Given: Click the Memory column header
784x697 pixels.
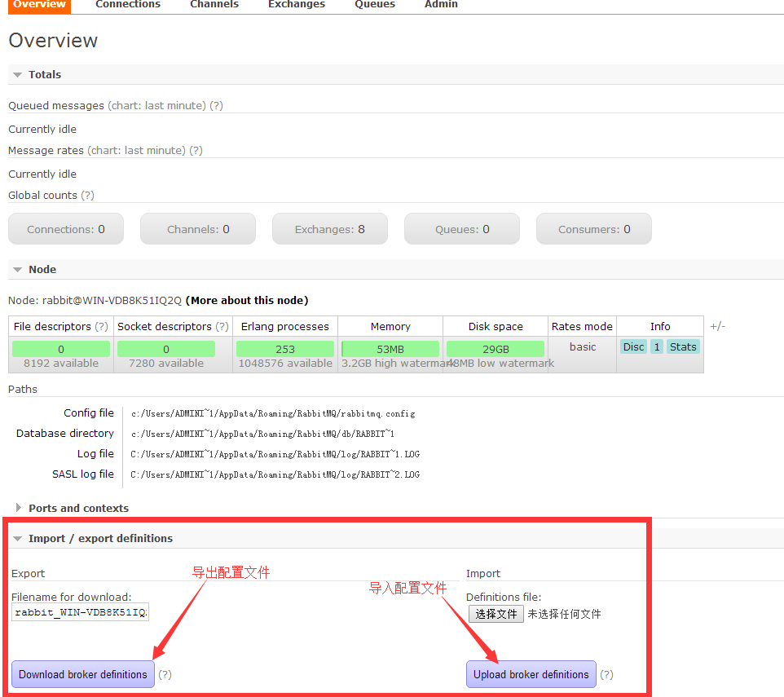Looking at the screenshot, I should pyautogui.click(x=390, y=327).
